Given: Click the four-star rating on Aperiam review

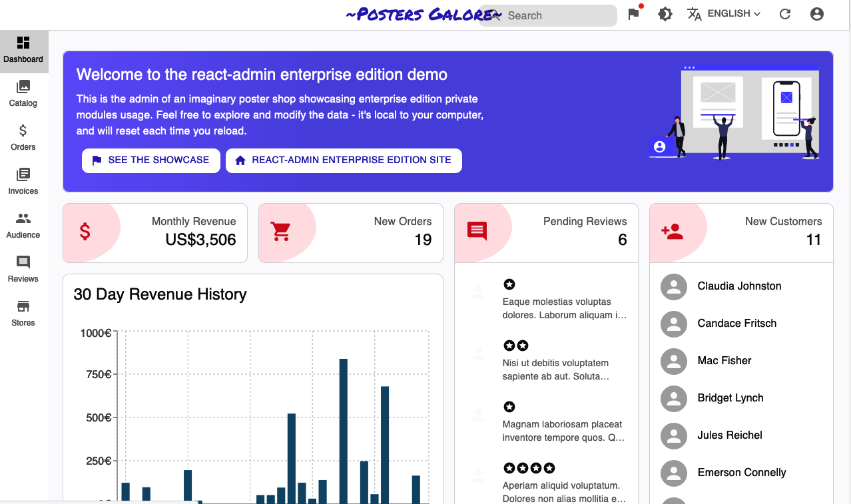Looking at the screenshot, I should (x=529, y=468).
